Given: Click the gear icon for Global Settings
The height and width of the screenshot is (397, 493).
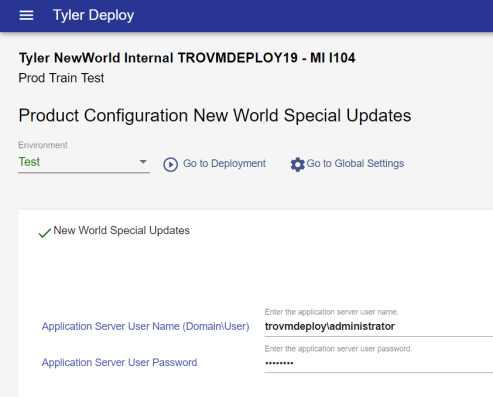Looking at the screenshot, I should (x=297, y=164).
